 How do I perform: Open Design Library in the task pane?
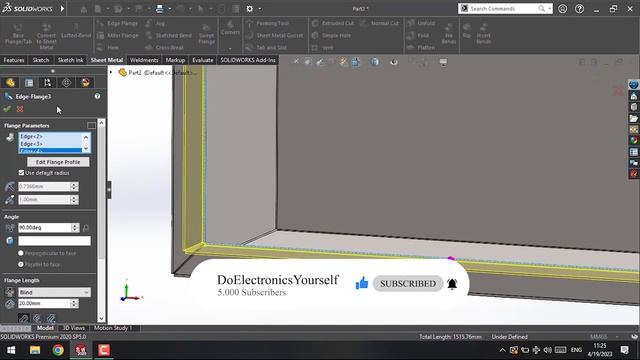(x=633, y=107)
